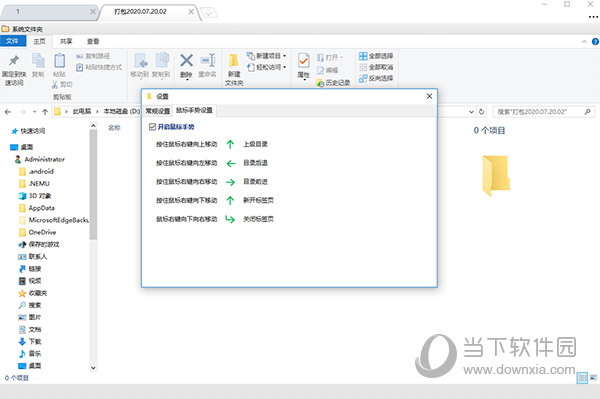Open the ribbon Open dropdown
Image resolution: width=600 pixels, height=399 pixels.
pyautogui.click(x=330, y=57)
